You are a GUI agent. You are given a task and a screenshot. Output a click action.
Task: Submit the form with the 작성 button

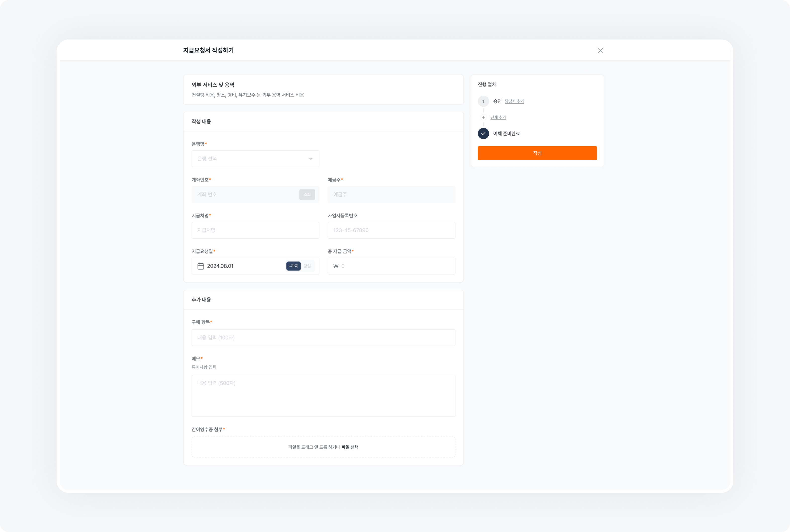(537, 153)
